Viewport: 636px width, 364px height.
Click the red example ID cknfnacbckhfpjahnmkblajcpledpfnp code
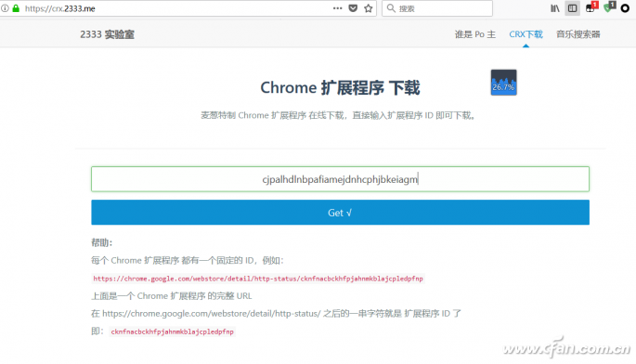coord(172,331)
